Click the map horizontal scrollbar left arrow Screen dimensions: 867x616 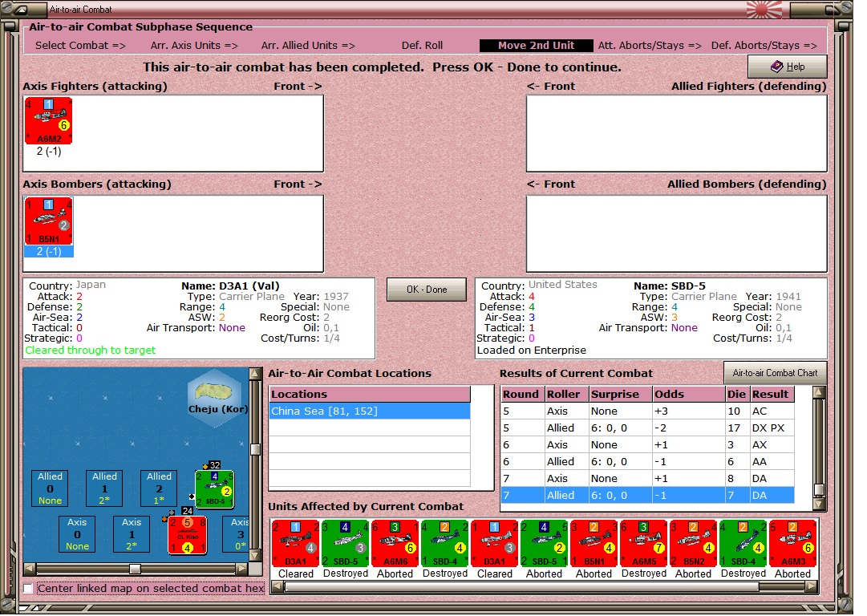tap(30, 569)
